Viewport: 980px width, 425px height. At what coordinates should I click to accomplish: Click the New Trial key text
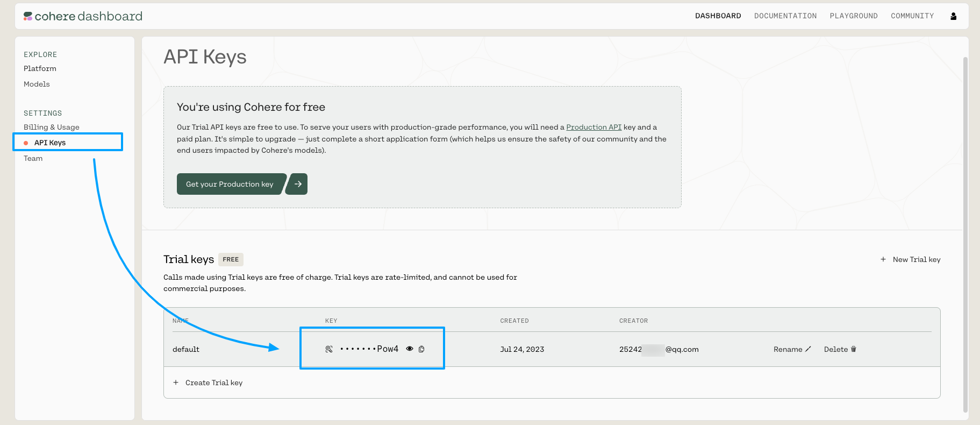pyautogui.click(x=917, y=259)
